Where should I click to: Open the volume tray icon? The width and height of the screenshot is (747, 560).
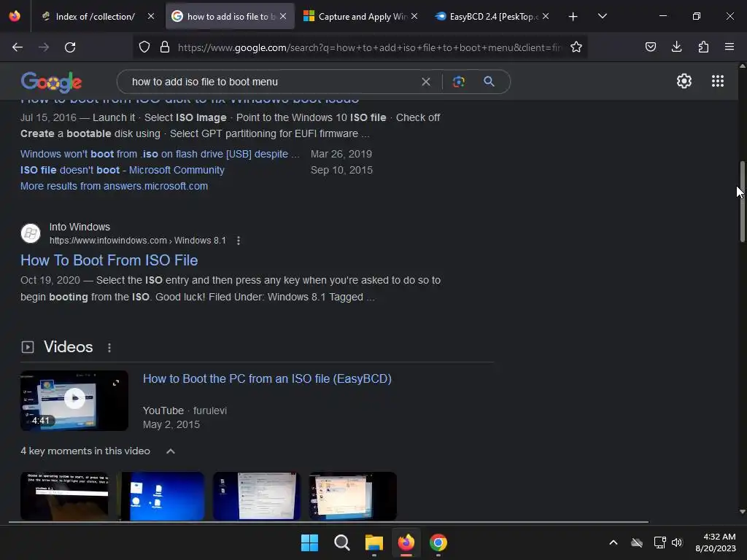[x=677, y=542]
